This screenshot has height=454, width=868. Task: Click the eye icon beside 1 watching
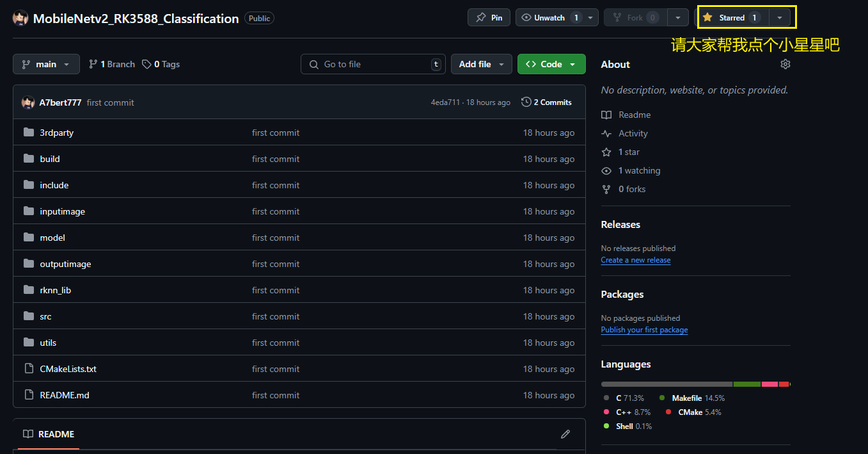[x=606, y=171]
